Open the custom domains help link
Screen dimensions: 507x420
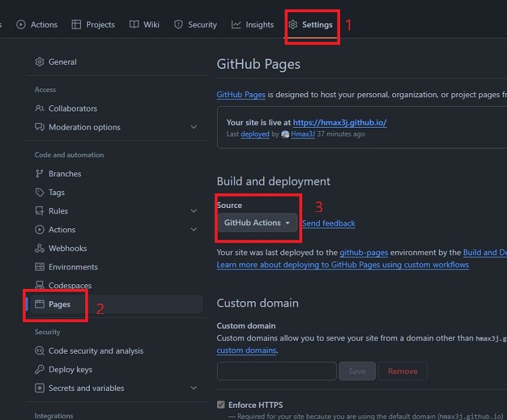(246, 350)
